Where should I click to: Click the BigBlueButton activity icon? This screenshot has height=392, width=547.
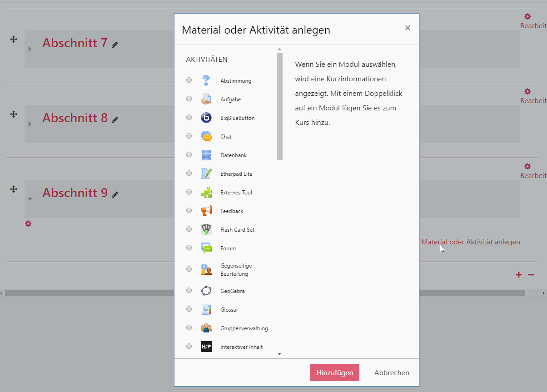click(206, 118)
